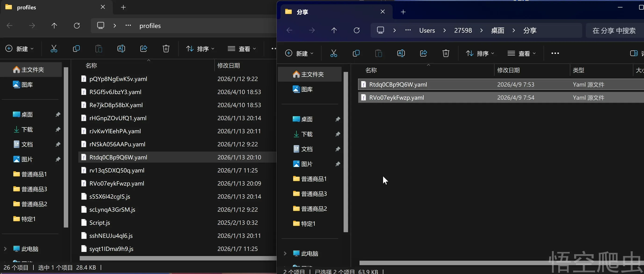Expand 此电脑 tree node in profiles sidebar
The width and height of the screenshot is (644, 274).
5,249
